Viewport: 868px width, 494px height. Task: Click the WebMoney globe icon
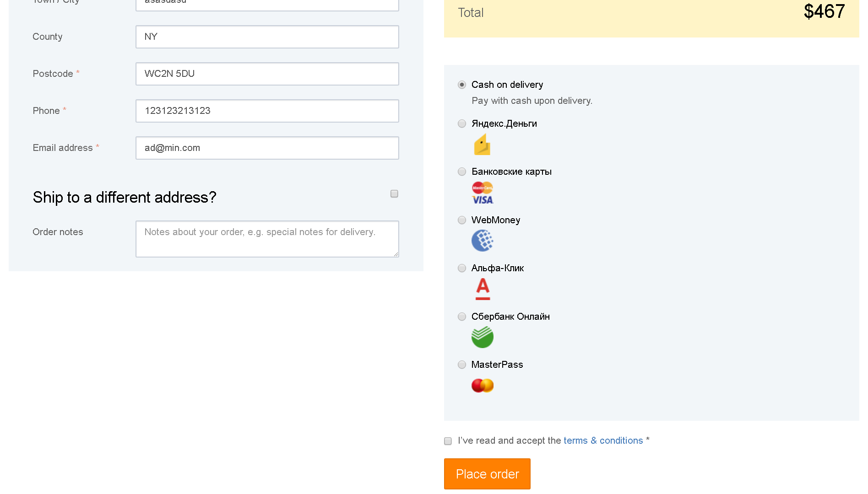tap(483, 241)
